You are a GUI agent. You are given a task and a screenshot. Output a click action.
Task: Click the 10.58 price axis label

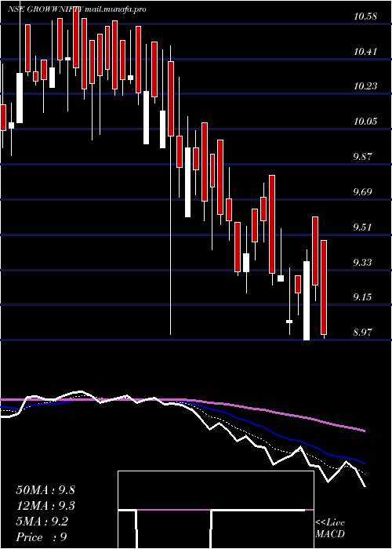click(365, 16)
